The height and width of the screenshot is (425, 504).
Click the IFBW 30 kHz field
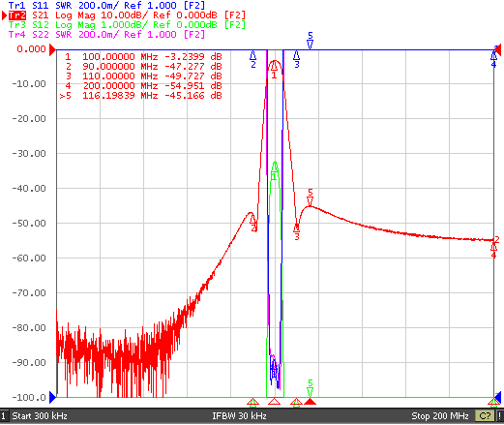[239, 416]
